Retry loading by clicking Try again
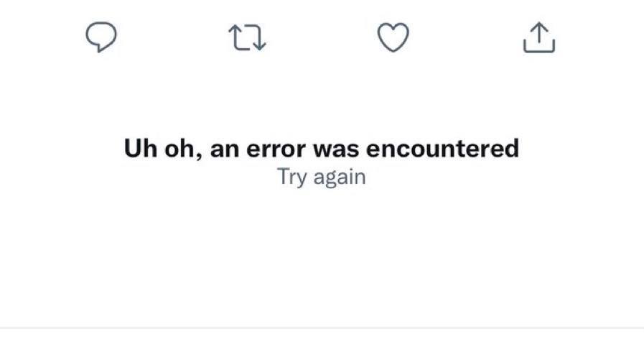The height and width of the screenshot is (342, 644). (321, 177)
